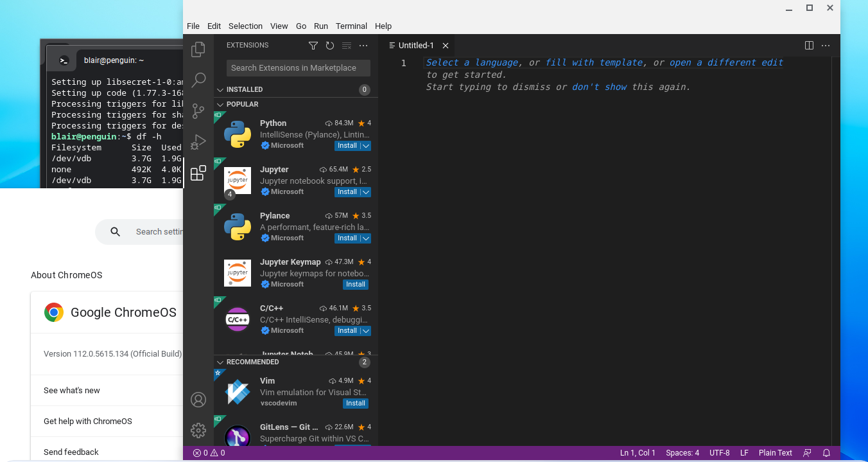Viewport: 868px width, 462px height.
Task: Install the C/C++ extension
Action: [x=347, y=331]
